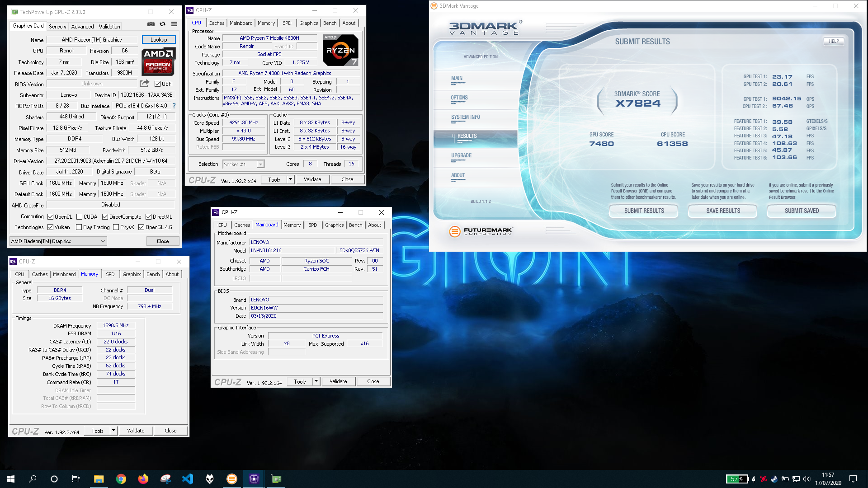Screen dimensions: 868x488
Task: Launch Google Chrome from the taskbar
Action: [x=121, y=479]
